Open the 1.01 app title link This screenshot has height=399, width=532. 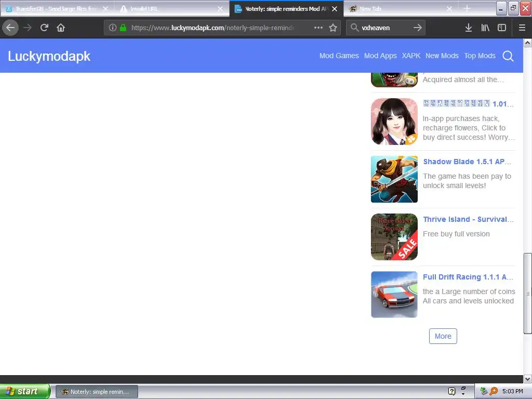[x=468, y=104]
